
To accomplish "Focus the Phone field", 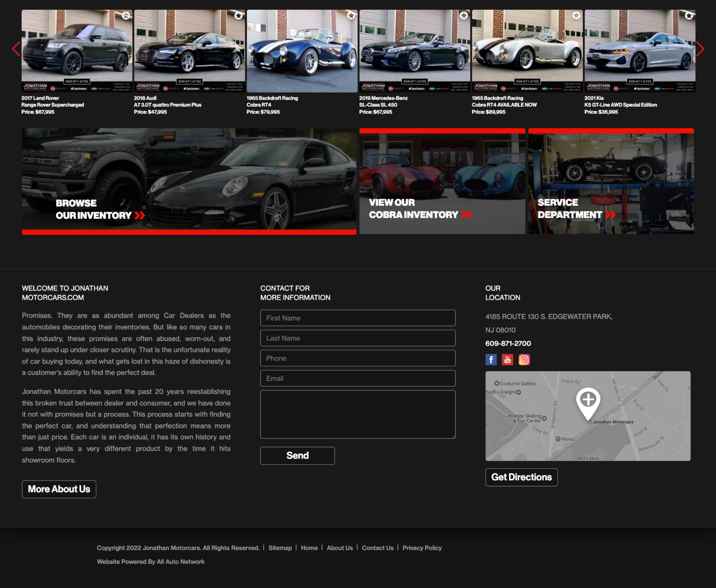I will coord(358,358).
